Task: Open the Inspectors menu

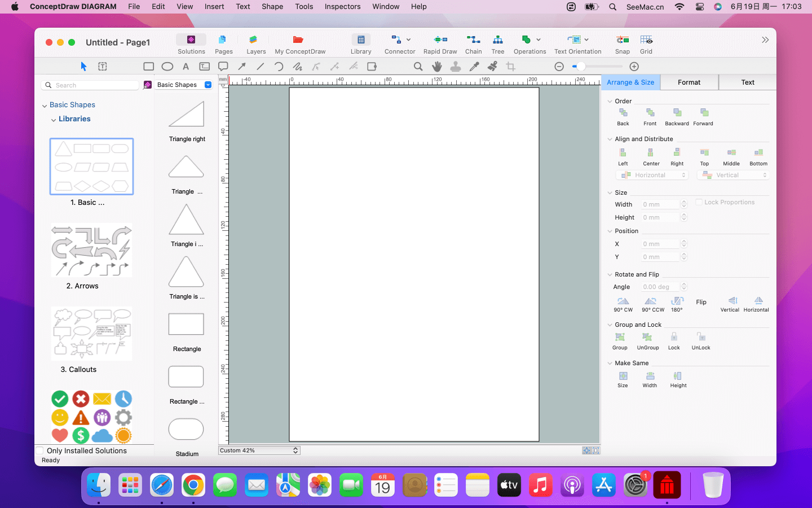Action: pyautogui.click(x=342, y=7)
